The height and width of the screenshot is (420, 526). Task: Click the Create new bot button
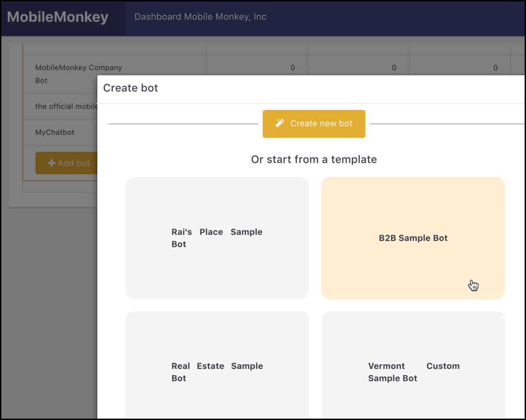coord(314,124)
